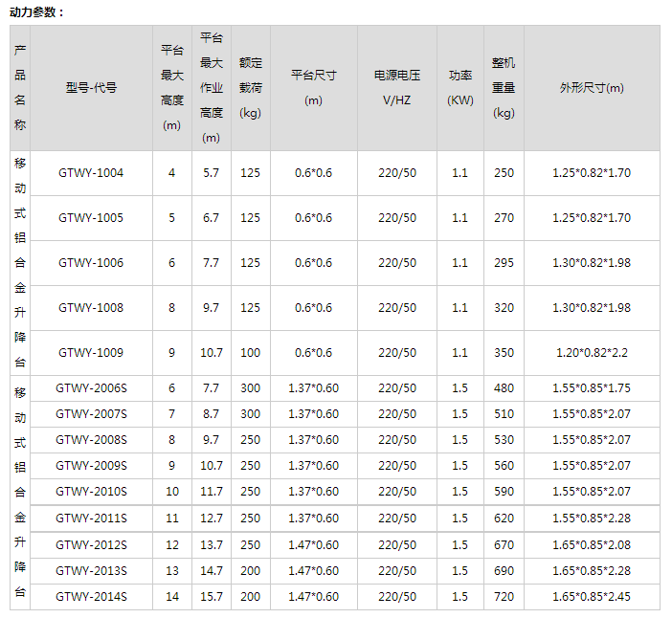Click the '外形尺寸(m)' column header
Screen dimensions: 672x618
pyautogui.click(x=592, y=88)
